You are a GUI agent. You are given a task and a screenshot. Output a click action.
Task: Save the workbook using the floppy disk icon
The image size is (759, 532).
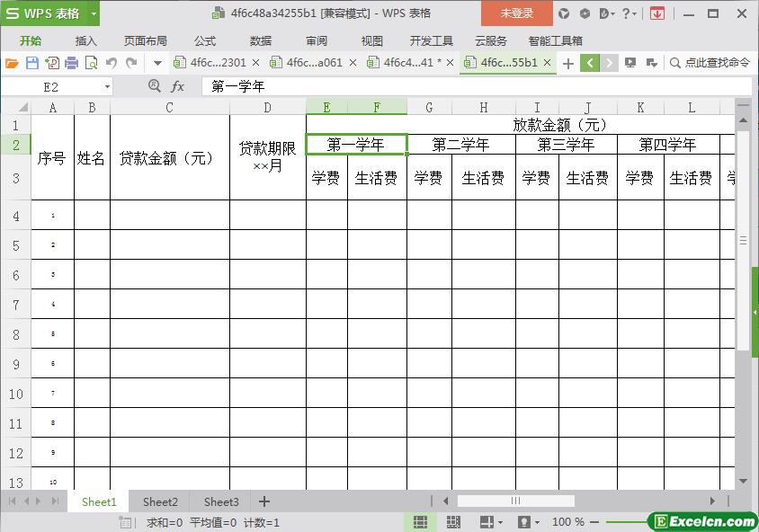click(32, 63)
